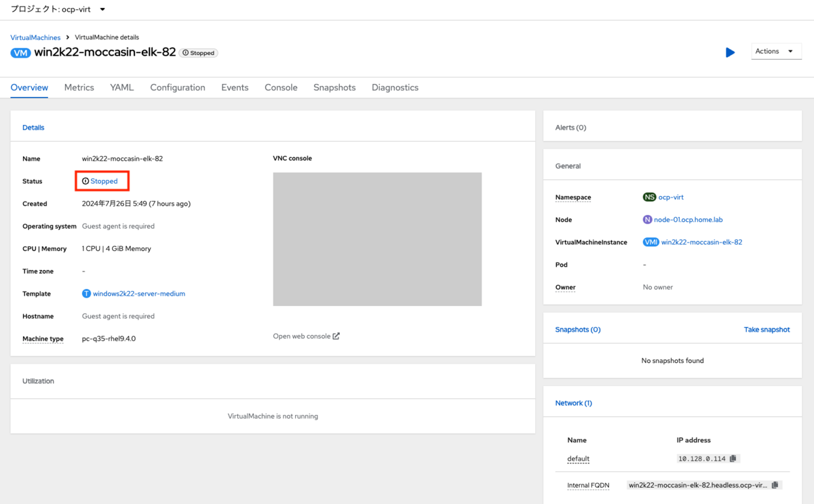The width and height of the screenshot is (814, 504).
Task: Click the Internal FQDN value text
Action: [698, 485]
